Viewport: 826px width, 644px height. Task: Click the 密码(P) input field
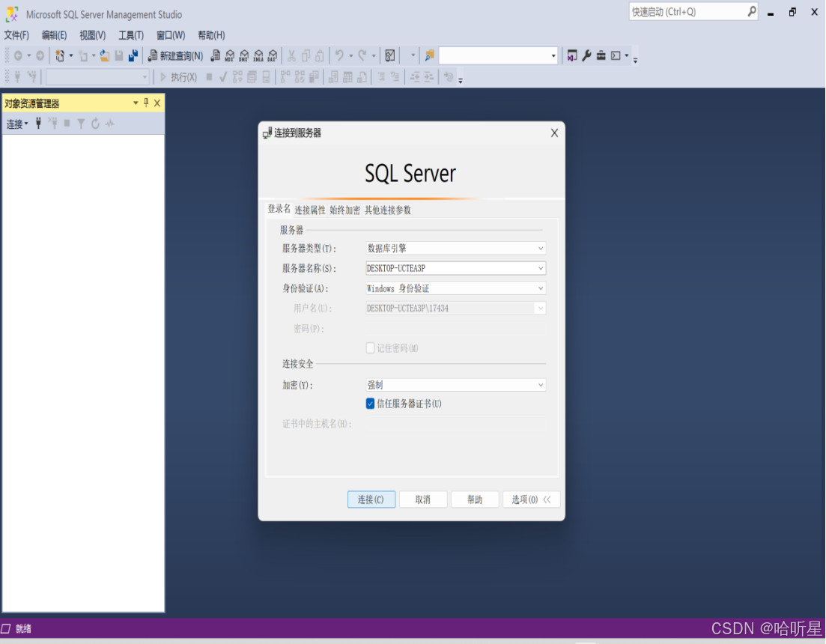[x=455, y=329]
